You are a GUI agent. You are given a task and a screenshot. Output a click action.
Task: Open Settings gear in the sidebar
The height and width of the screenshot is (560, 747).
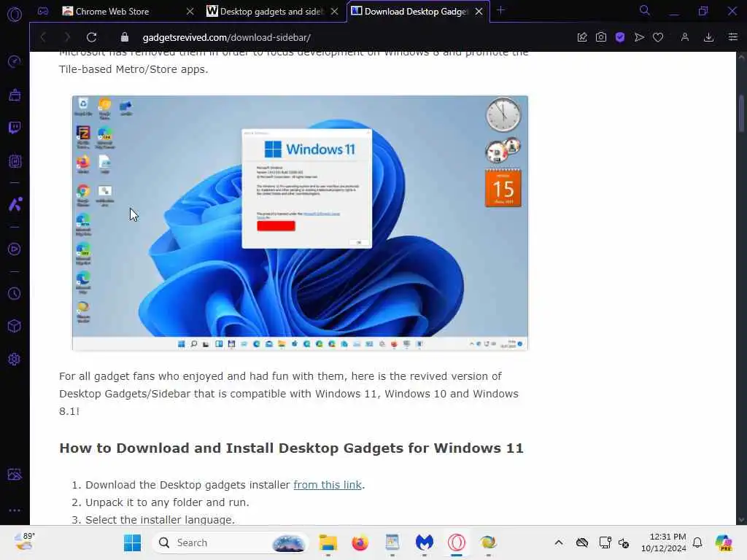point(15,359)
